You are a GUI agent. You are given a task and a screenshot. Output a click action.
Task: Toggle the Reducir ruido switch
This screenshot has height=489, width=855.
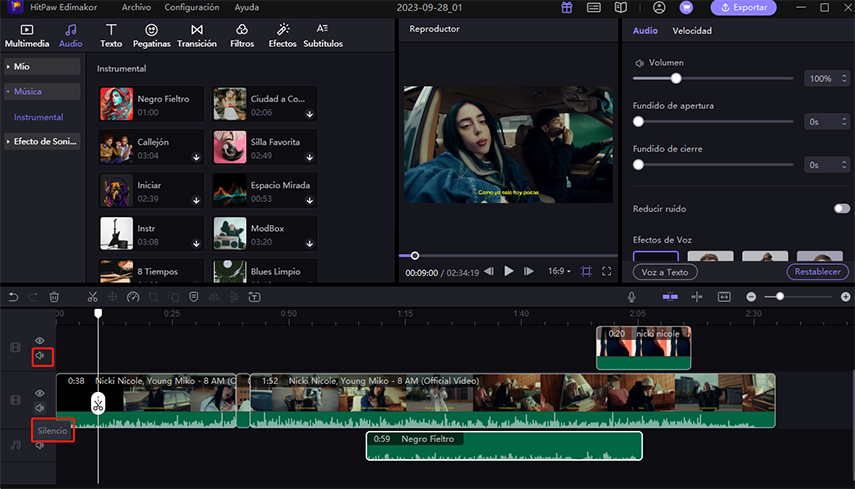[841, 209]
